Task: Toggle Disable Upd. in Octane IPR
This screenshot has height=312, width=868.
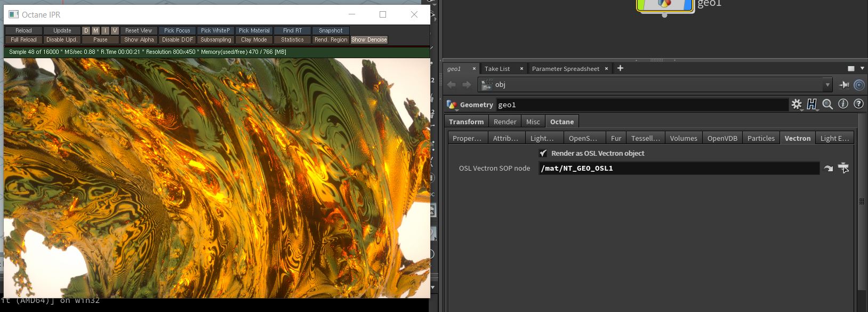Action: tap(62, 39)
